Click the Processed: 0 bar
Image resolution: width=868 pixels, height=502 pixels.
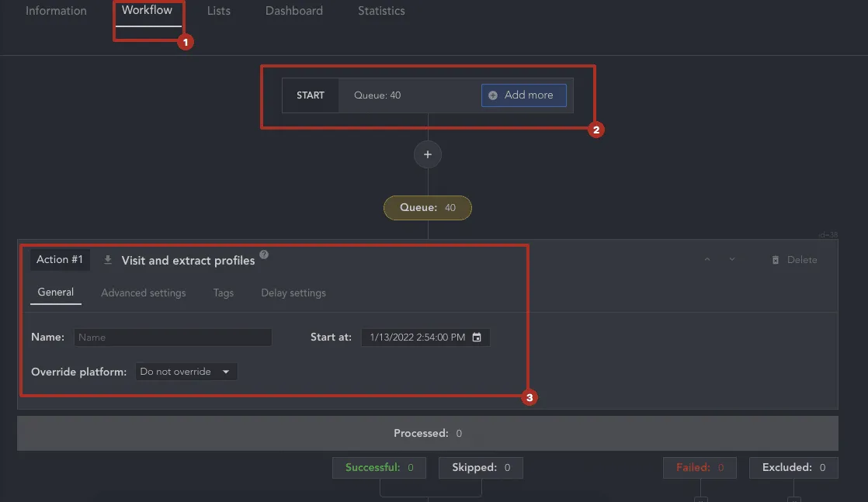(427, 434)
